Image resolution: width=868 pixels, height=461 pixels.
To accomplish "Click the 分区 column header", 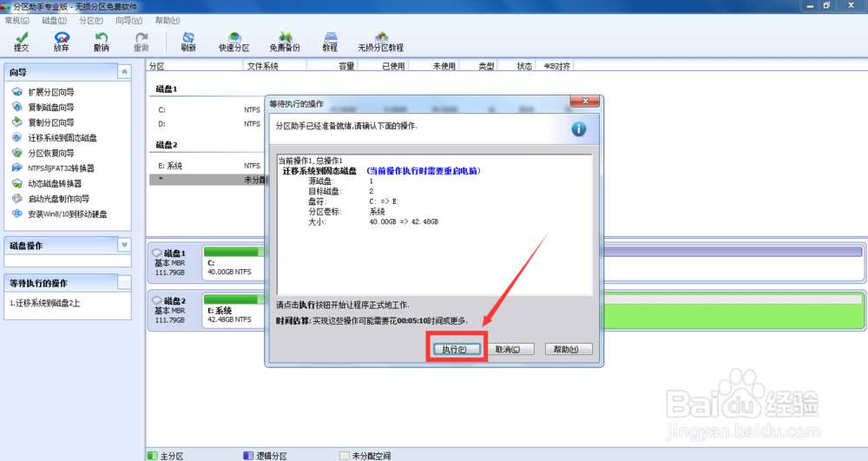I will 194,66.
